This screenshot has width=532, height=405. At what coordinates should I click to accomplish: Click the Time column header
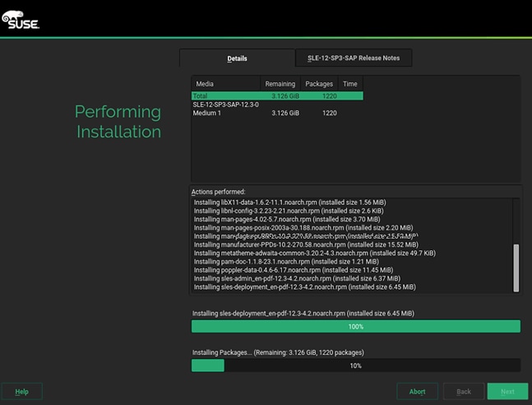point(350,84)
